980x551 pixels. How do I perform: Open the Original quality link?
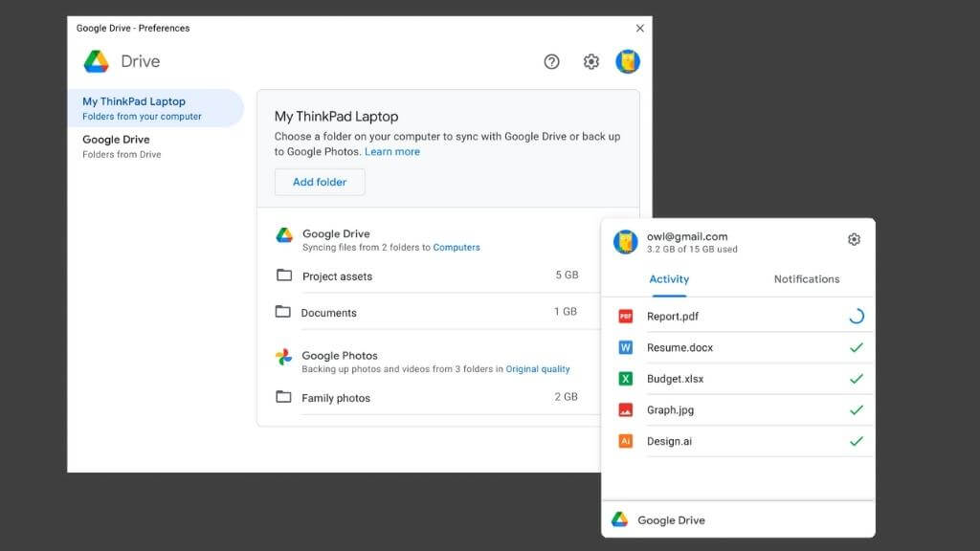pos(538,369)
